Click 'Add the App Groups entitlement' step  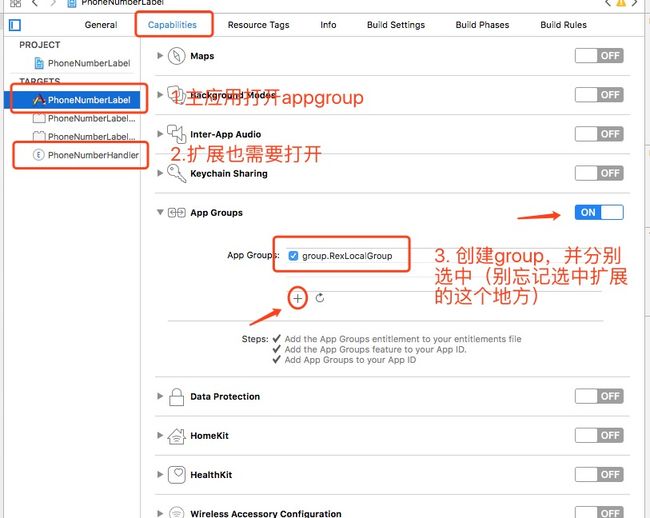pos(403,339)
